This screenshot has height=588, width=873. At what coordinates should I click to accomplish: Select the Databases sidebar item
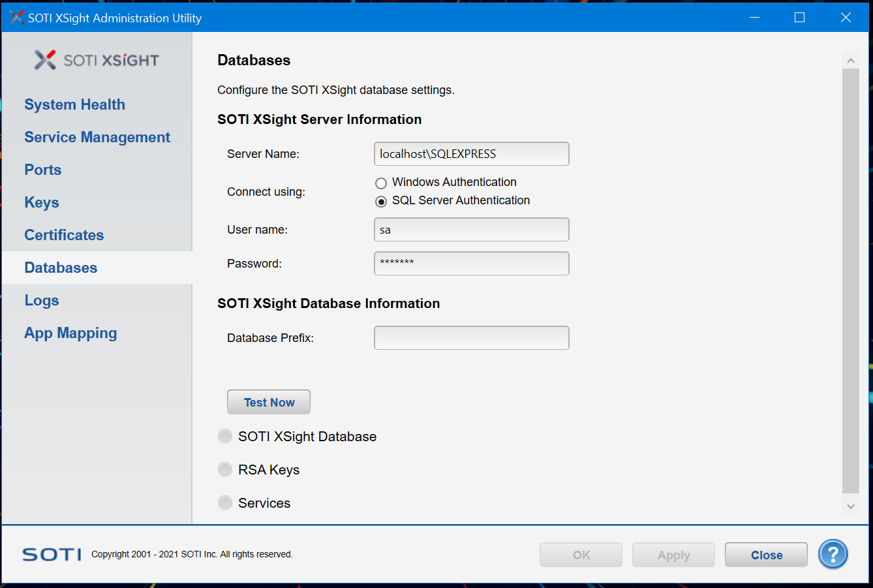coord(97,268)
